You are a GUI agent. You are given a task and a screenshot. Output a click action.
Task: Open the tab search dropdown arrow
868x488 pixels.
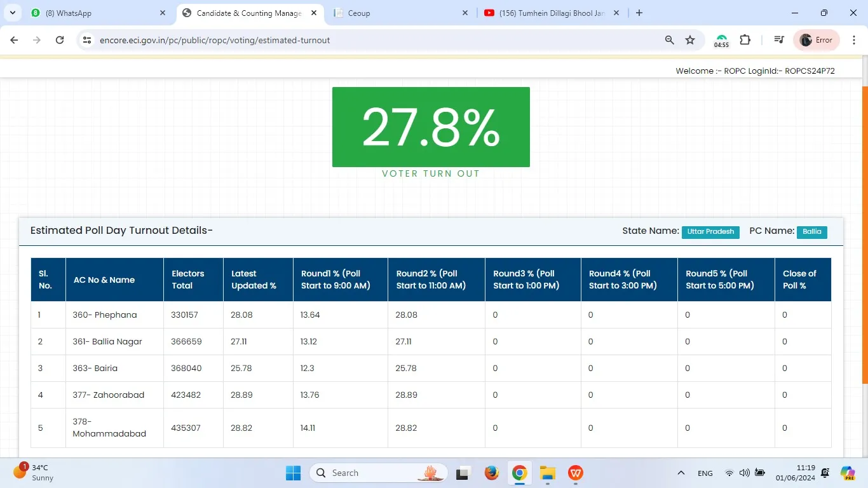(x=12, y=13)
